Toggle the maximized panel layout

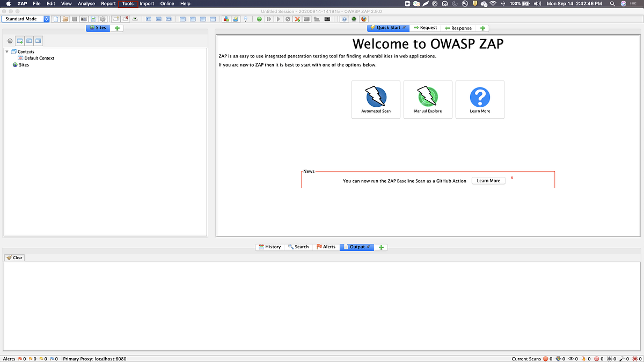[169, 18]
